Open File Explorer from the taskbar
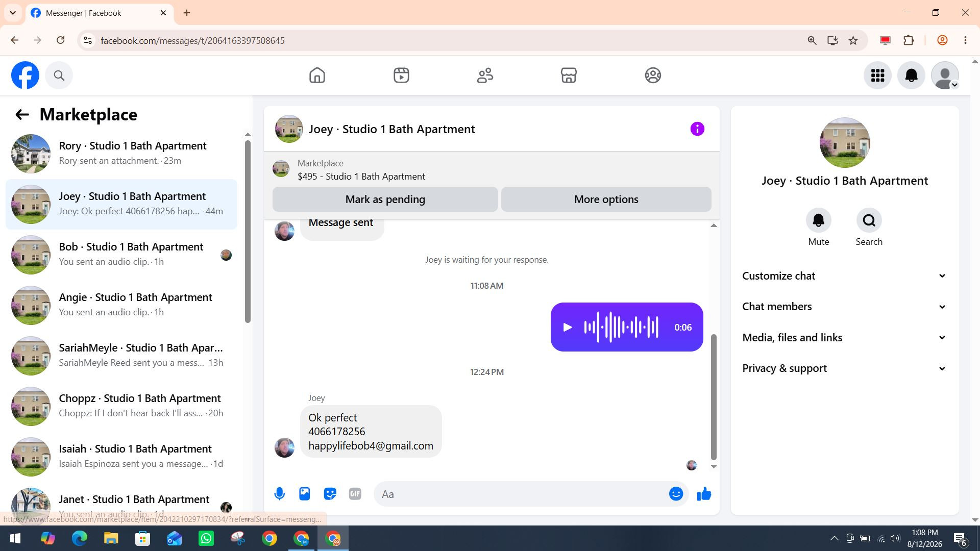The image size is (980, 551). click(x=111, y=538)
